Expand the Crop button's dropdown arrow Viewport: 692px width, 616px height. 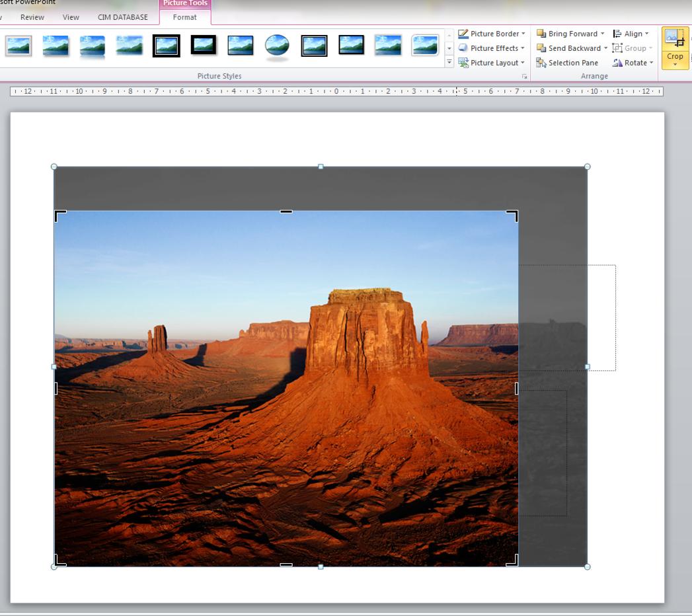tap(675, 65)
